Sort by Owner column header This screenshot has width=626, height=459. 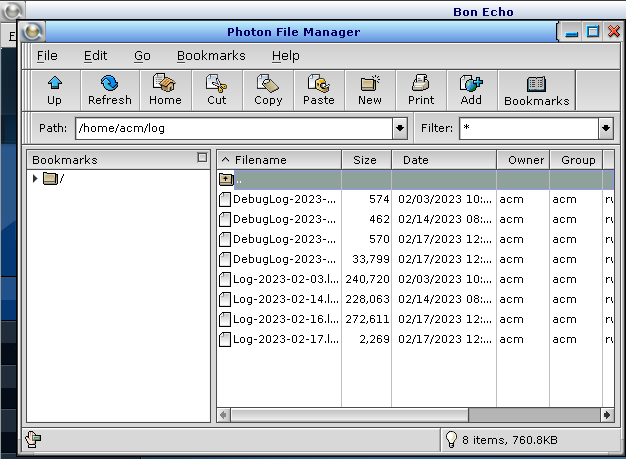523,160
